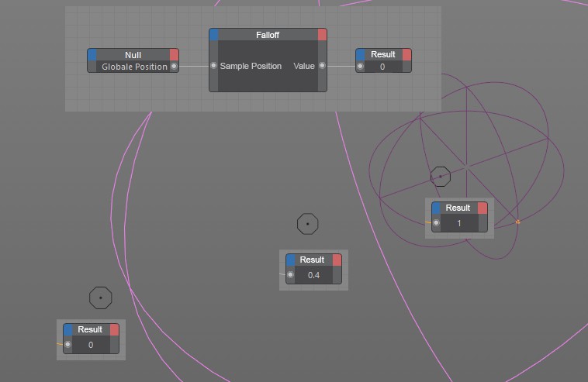Click blue corner of the Result showing 0.4

[291, 260]
